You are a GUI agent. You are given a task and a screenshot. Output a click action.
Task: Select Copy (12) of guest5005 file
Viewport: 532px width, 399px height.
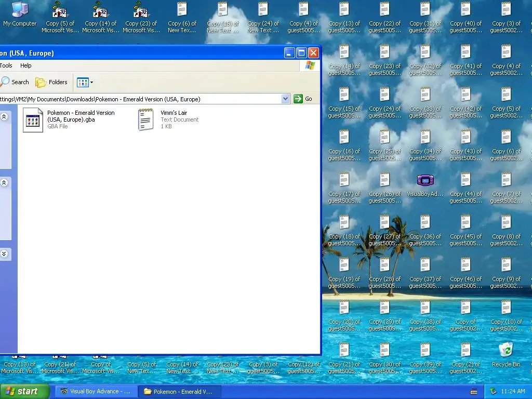[x=303, y=367]
